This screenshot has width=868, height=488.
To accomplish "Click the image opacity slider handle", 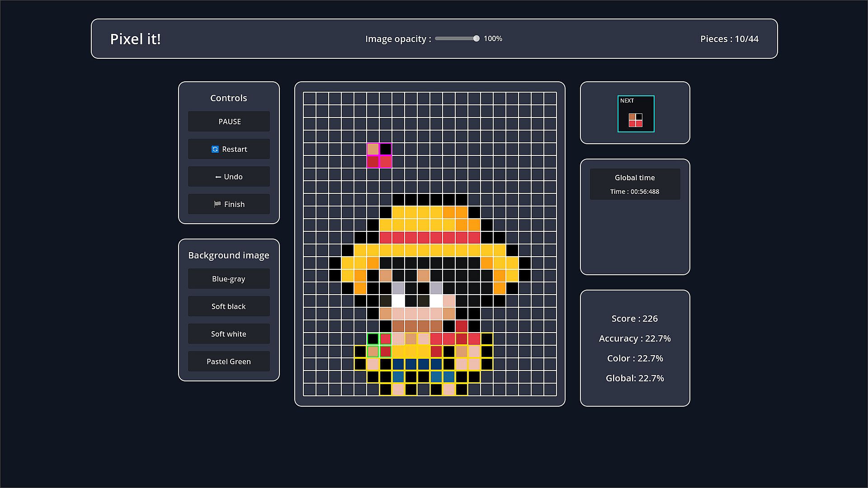I will pos(476,39).
